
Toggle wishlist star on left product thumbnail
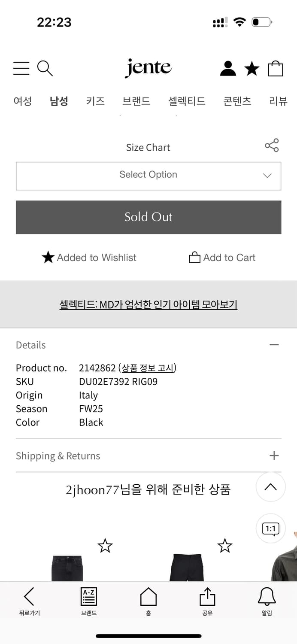coord(105,546)
